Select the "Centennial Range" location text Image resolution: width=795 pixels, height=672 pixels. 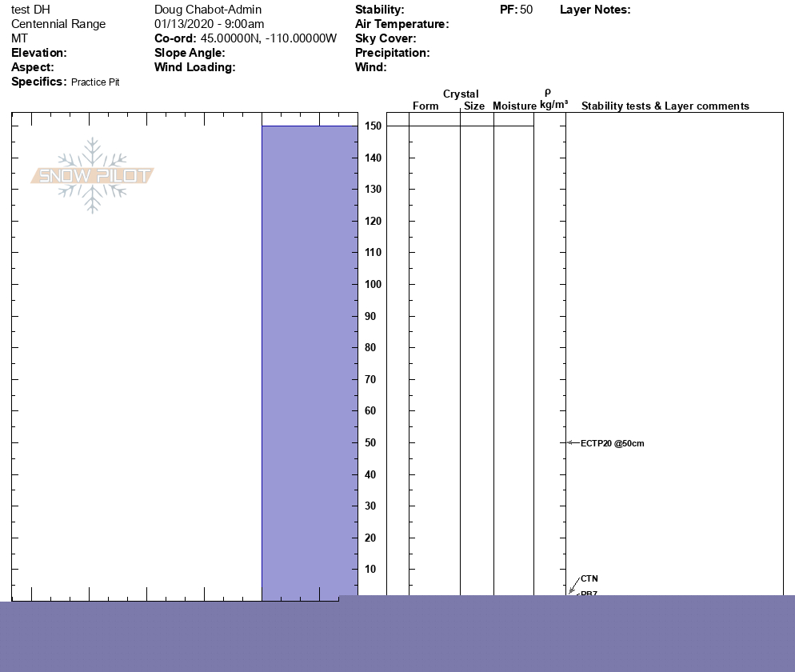(x=58, y=24)
